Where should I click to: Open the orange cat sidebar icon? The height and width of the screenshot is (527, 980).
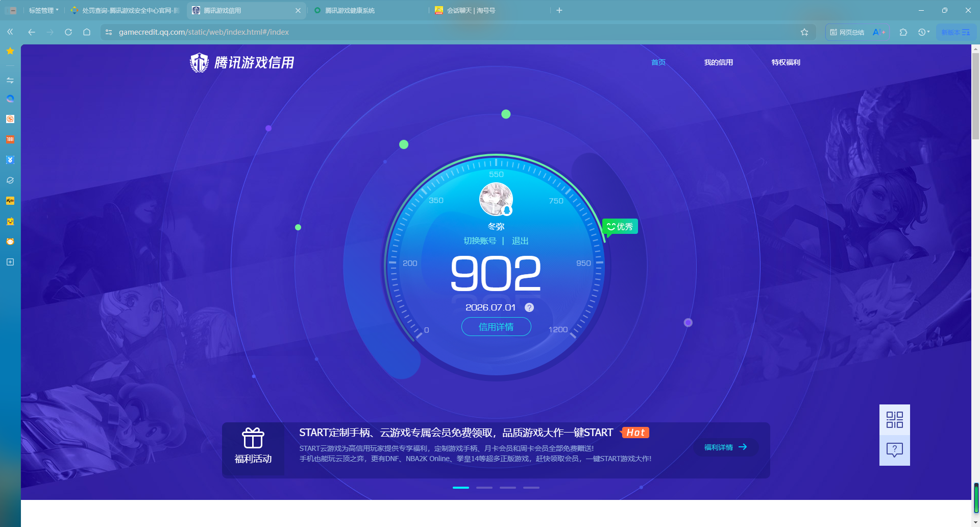click(10, 242)
